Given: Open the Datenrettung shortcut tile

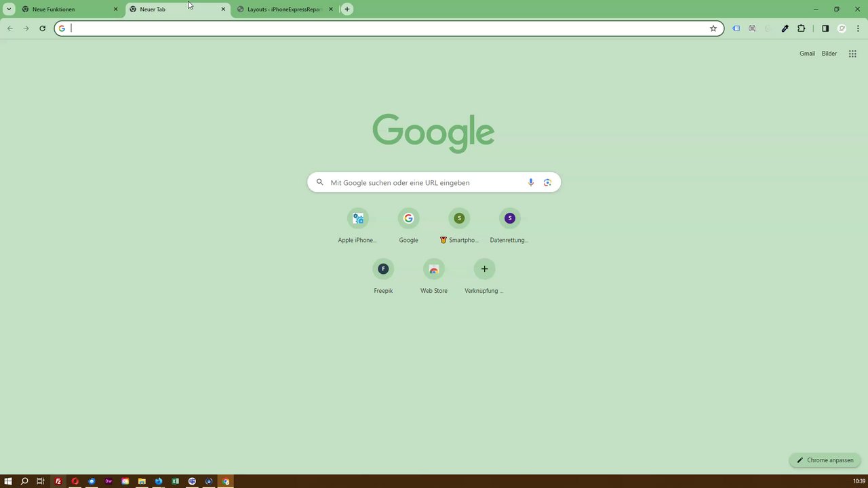Looking at the screenshot, I should coord(509,226).
